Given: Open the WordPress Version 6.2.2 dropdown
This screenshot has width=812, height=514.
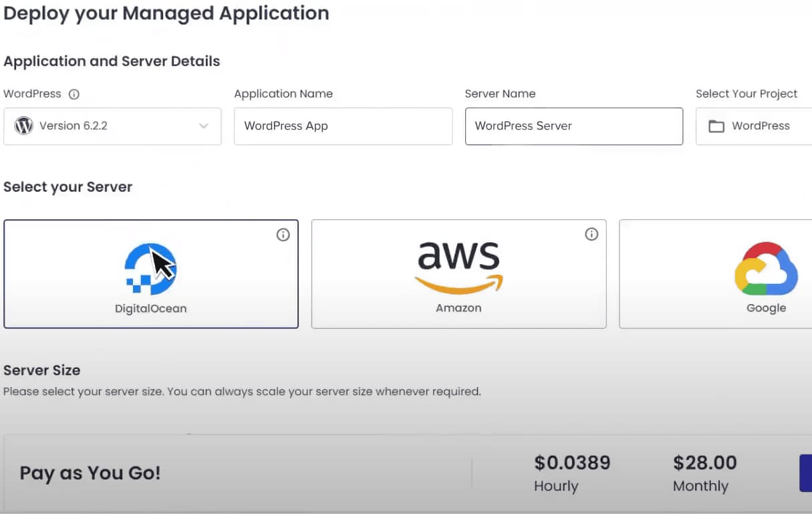Looking at the screenshot, I should (x=112, y=126).
